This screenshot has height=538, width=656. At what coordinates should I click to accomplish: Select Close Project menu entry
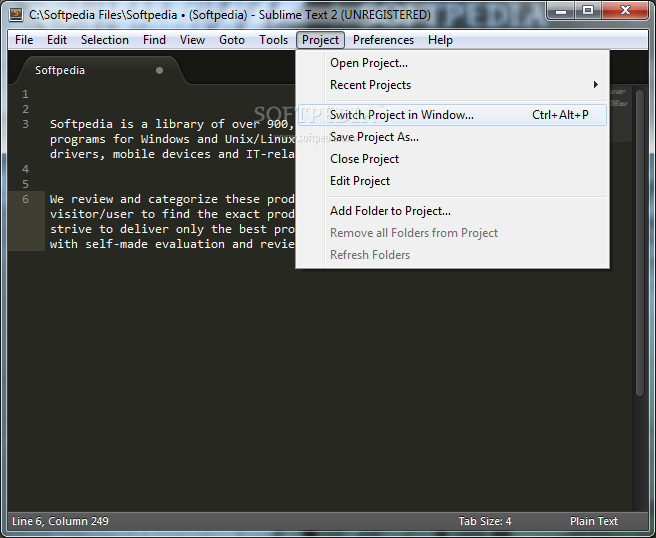point(452,159)
